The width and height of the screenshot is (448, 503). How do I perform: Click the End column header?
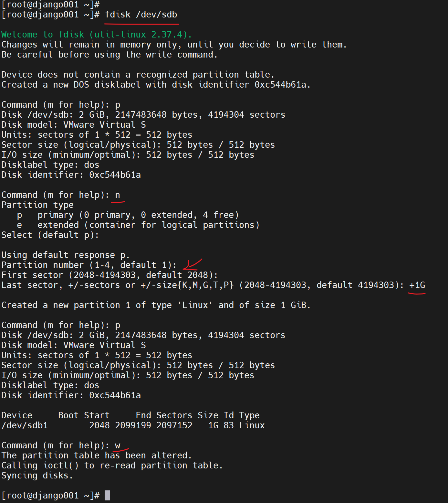click(x=143, y=415)
